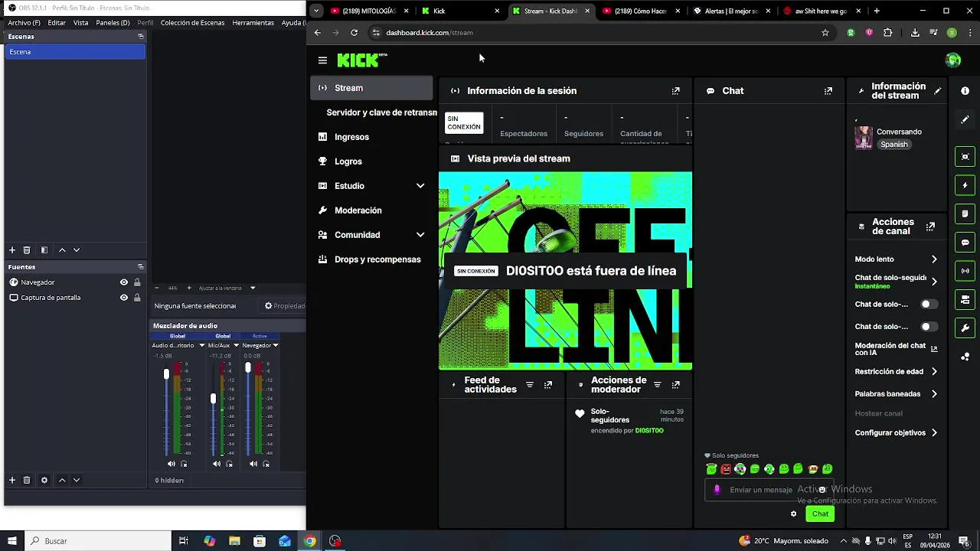Open source properties gear in OBS Fuentes toolbar
This screenshot has height=551, width=980.
(x=44, y=480)
